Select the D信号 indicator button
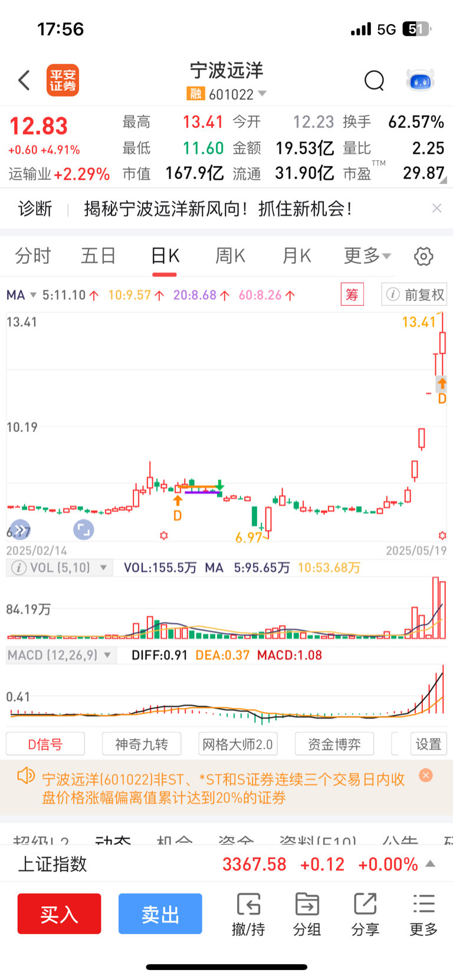This screenshot has height=980, width=453. click(x=45, y=744)
